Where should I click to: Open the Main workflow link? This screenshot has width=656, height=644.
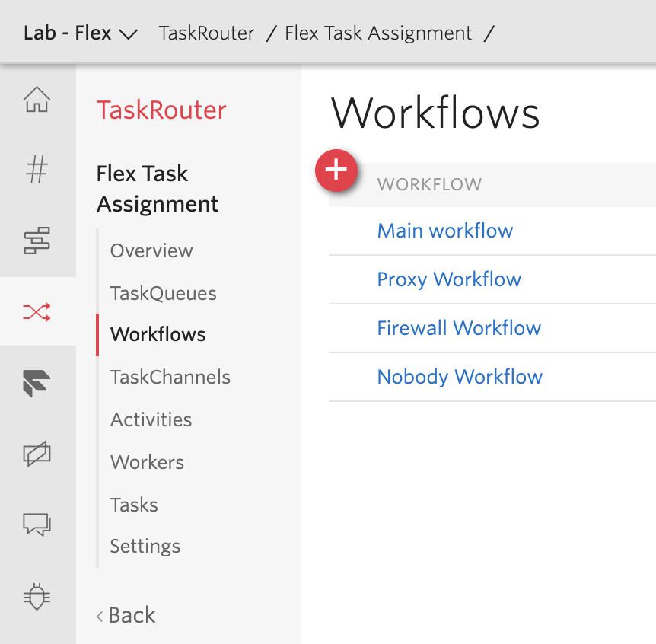coord(445,231)
